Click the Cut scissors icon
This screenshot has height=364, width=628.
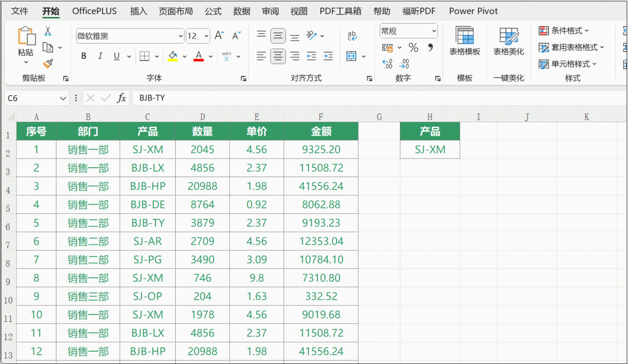[x=48, y=31]
